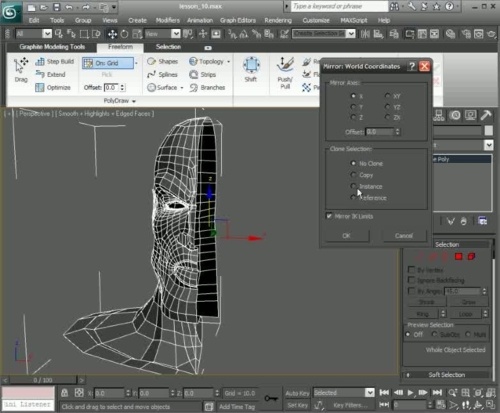This screenshot has width=500, height=413.
Task: Switch to the Freeform ribbon tab
Action: point(120,47)
